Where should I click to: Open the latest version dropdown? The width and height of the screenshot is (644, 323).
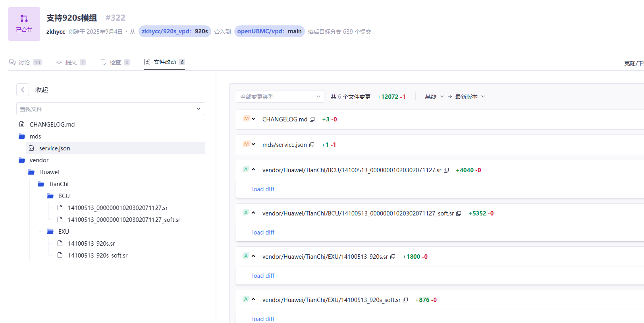470,97
